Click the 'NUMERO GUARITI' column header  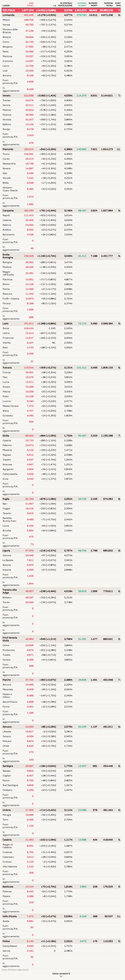[x=82, y=4]
